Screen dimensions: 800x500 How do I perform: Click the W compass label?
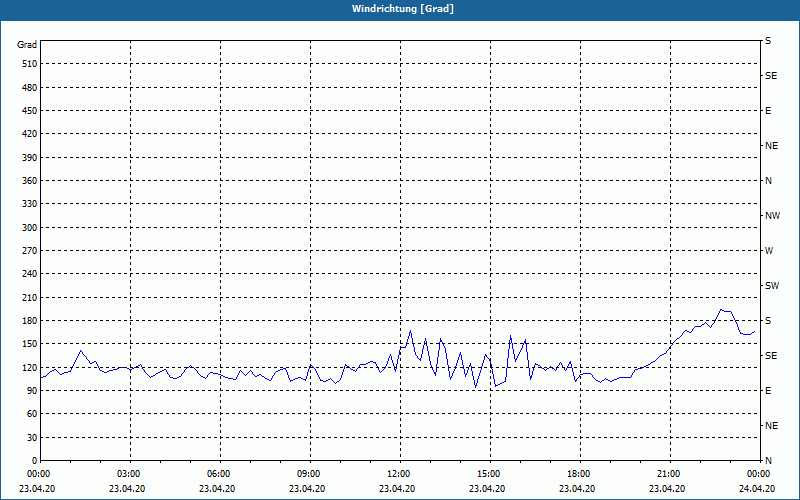pos(769,251)
